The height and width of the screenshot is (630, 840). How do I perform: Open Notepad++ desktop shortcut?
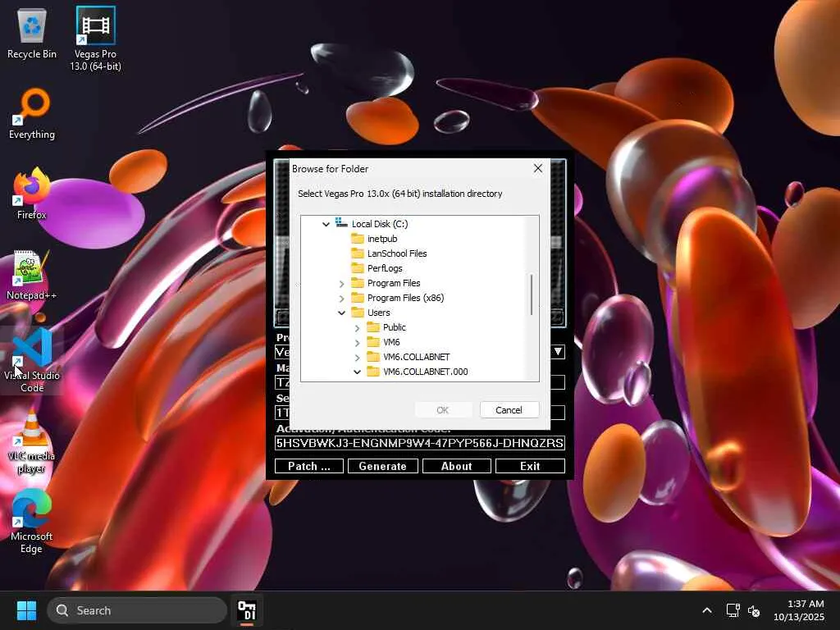click(32, 274)
